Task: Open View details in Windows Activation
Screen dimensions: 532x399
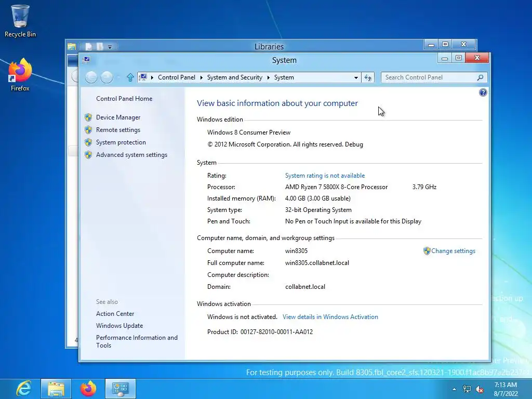Action: [330, 316]
